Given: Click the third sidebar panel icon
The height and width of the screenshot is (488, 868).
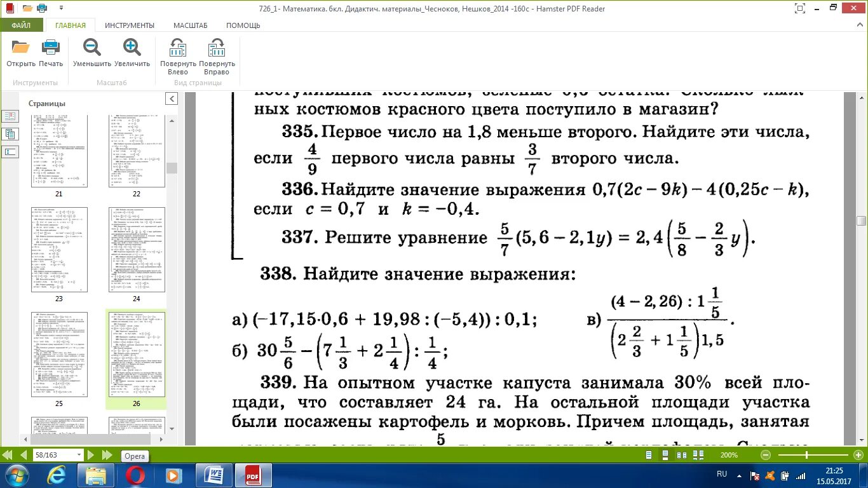Looking at the screenshot, I should 10,152.
